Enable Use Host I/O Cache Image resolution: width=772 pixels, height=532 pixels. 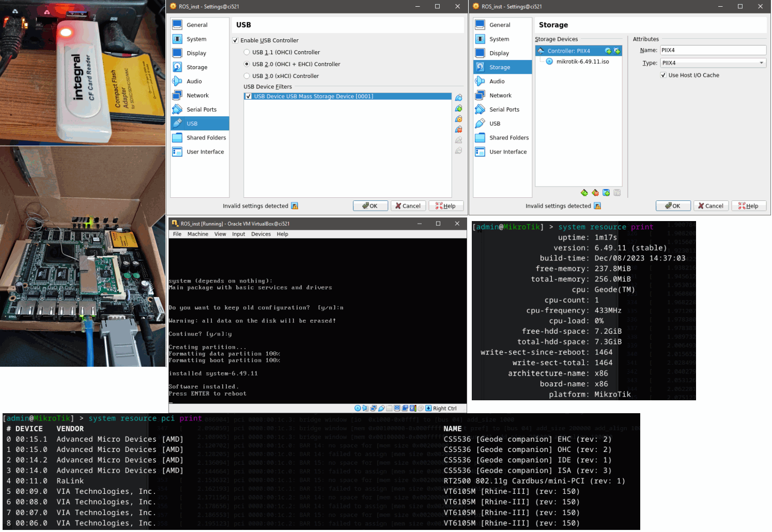tap(663, 75)
